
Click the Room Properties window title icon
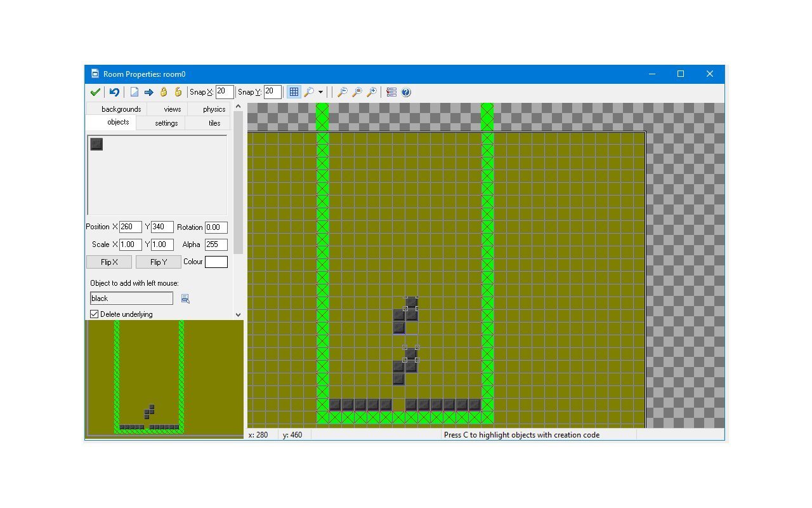tap(95, 74)
